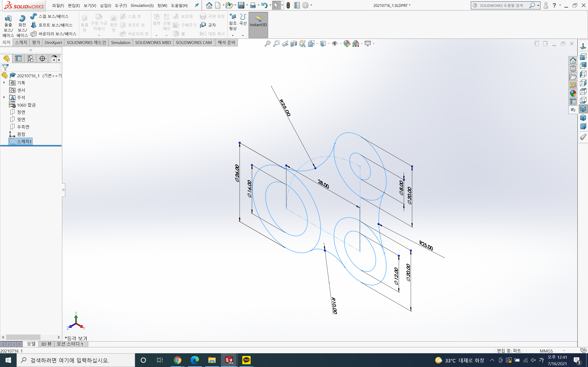
Task: Expand the 주석 (Annotations) tree node
Action: pos(4,97)
